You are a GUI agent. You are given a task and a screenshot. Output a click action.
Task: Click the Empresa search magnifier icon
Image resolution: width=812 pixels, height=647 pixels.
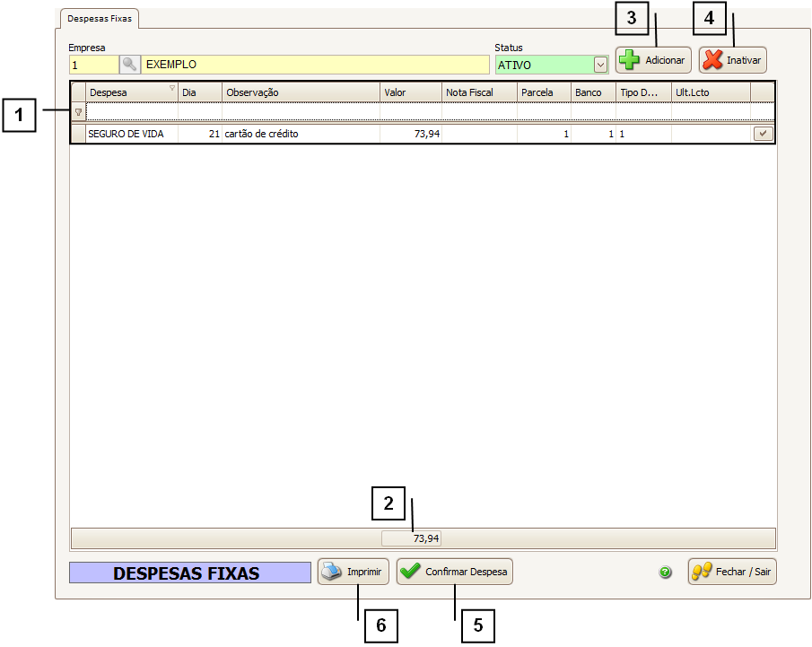130,65
